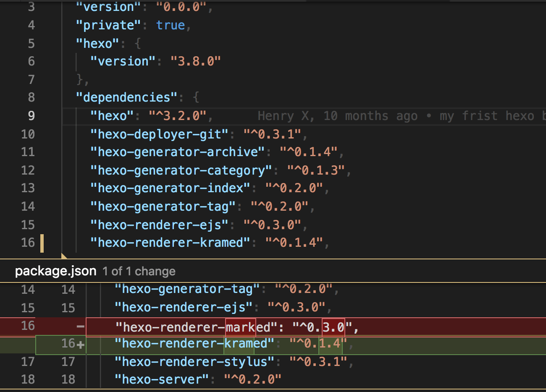546x392 pixels.
Task: Click the minus icon on the removed line
Action: [x=80, y=327]
